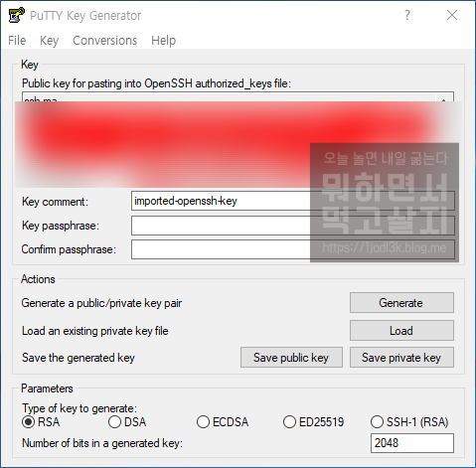Close the PuTTY Key Generator window
Image resolution: width=476 pixels, height=468 pixels.
[452, 15]
